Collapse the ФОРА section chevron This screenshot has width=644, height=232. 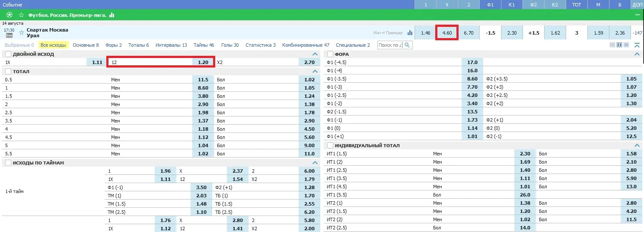point(637,54)
